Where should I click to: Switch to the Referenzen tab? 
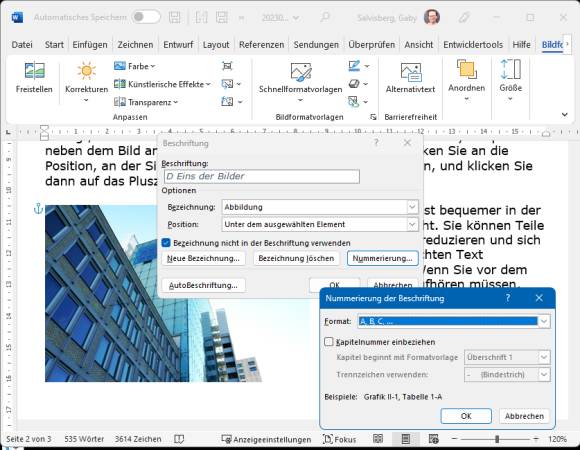tap(262, 45)
